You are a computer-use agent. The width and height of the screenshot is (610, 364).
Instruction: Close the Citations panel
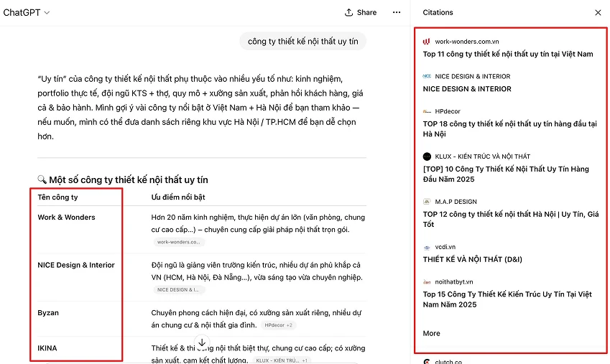coord(598,12)
